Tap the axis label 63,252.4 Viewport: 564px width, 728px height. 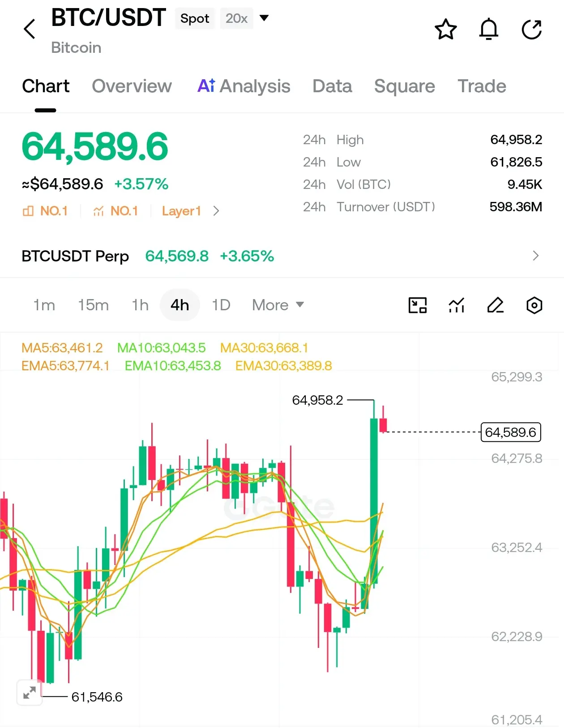click(517, 548)
